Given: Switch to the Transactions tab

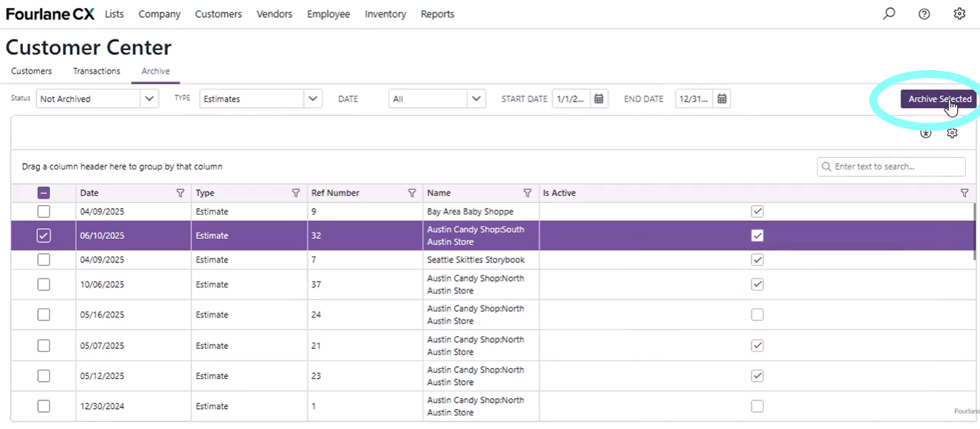Looking at the screenshot, I should [x=96, y=71].
